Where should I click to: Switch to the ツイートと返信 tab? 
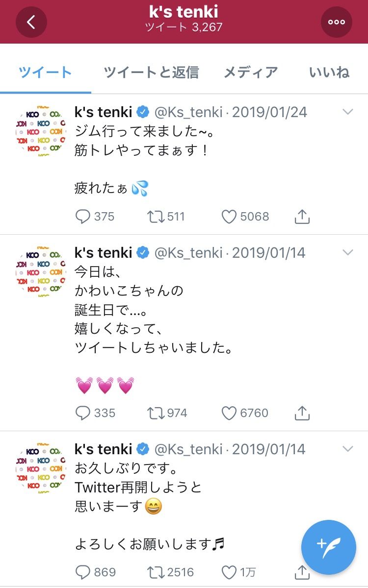(151, 73)
